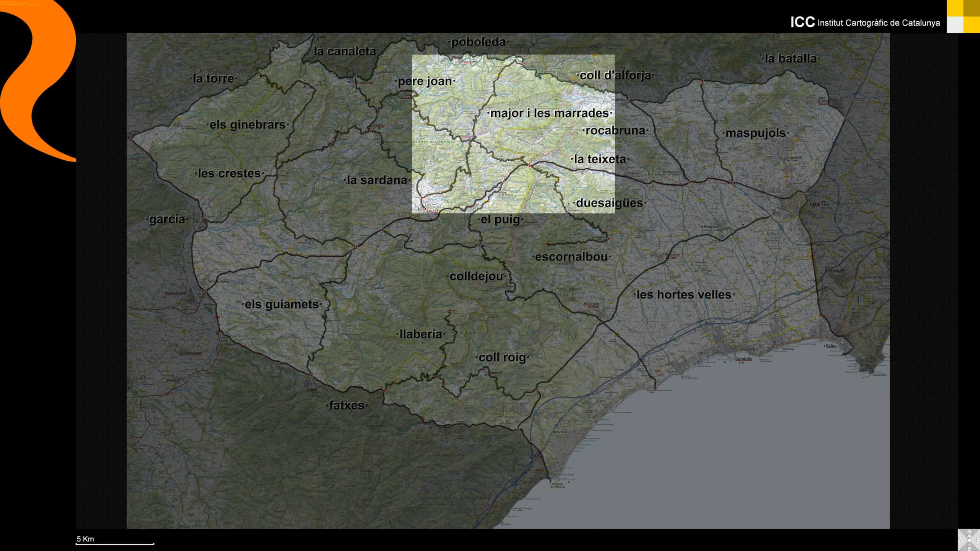Click the ICC Institut Cartogràfic de Catalunya logo
980x551 pixels.
pos(865,23)
